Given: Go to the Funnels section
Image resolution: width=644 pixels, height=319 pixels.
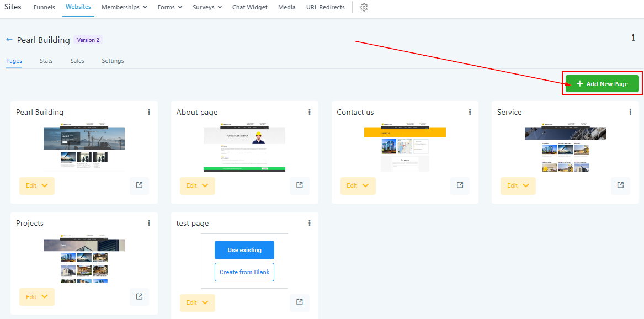Looking at the screenshot, I should coord(44,8).
